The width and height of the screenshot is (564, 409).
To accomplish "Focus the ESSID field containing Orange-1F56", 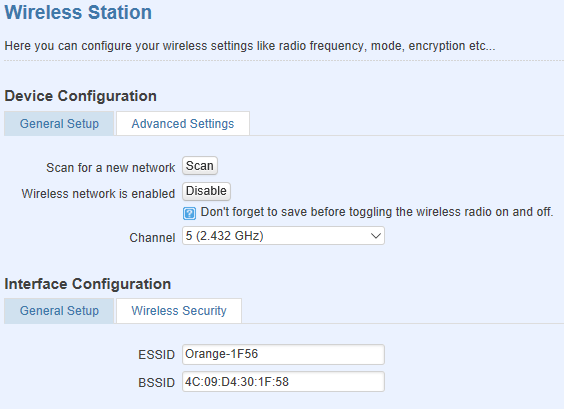I will coord(283,354).
